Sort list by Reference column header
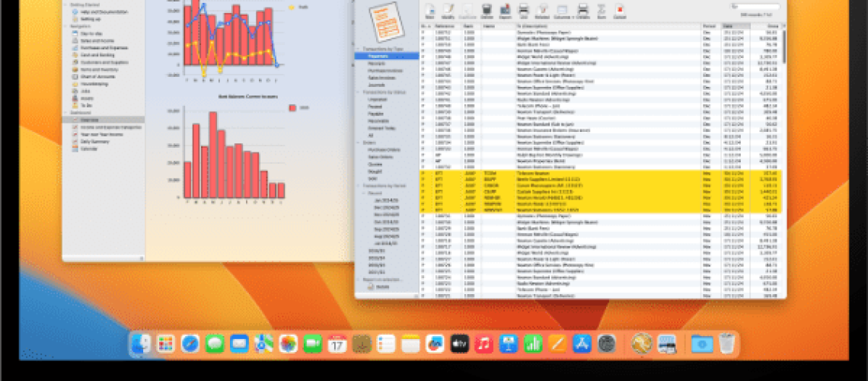The width and height of the screenshot is (868, 381). (448, 25)
